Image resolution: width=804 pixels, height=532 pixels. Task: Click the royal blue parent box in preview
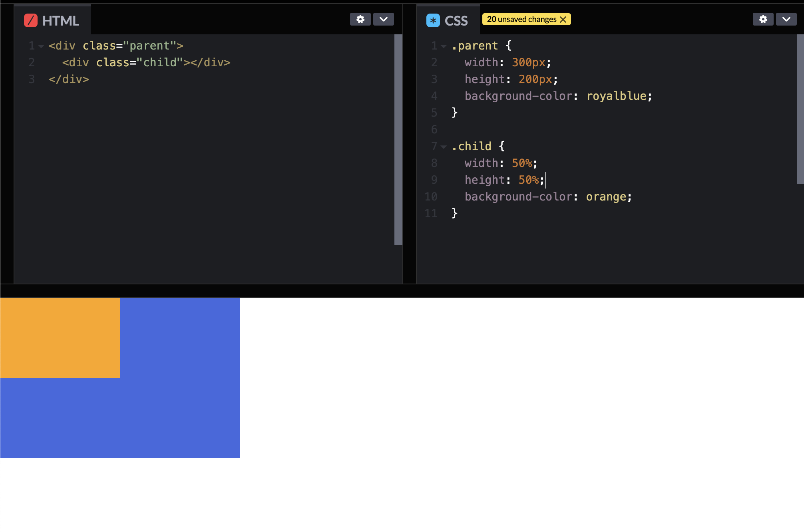coord(180,399)
